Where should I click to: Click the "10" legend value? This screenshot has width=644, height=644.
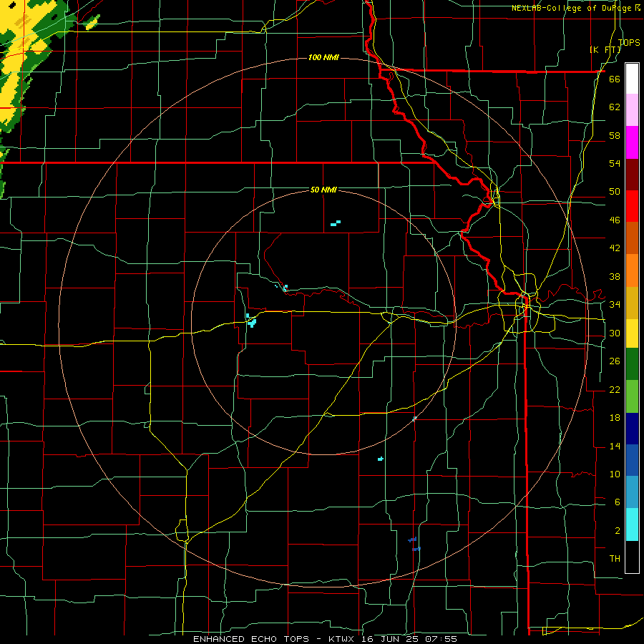click(x=615, y=474)
